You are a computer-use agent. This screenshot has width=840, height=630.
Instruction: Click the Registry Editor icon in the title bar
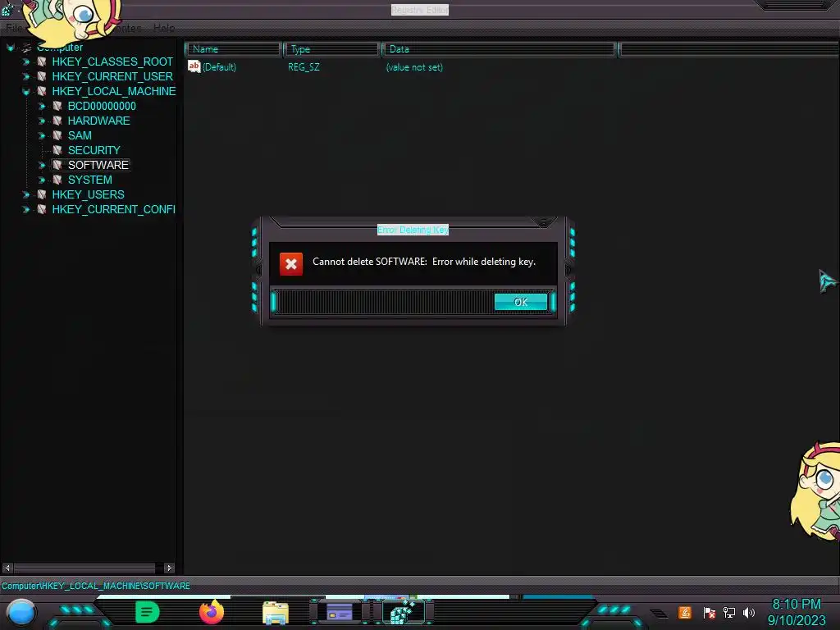(7, 8)
